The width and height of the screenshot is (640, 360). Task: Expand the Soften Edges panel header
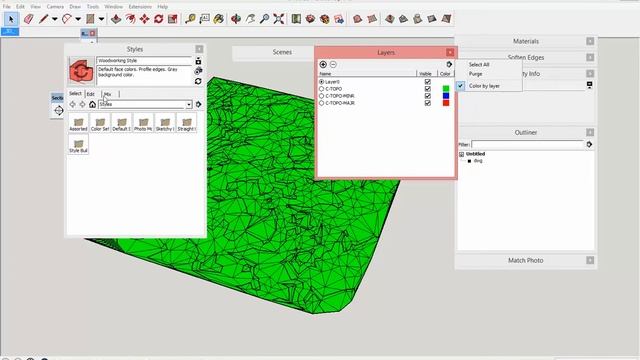tap(526, 58)
